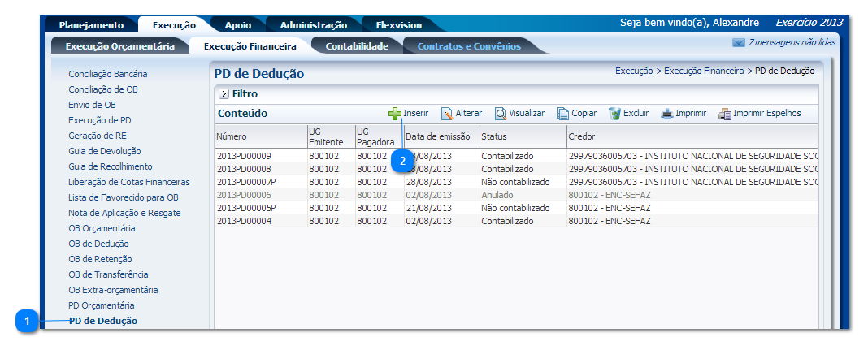Image resolution: width=868 pixels, height=350 pixels.
Task: Click the Imprimir printer icon
Action: [x=667, y=114]
